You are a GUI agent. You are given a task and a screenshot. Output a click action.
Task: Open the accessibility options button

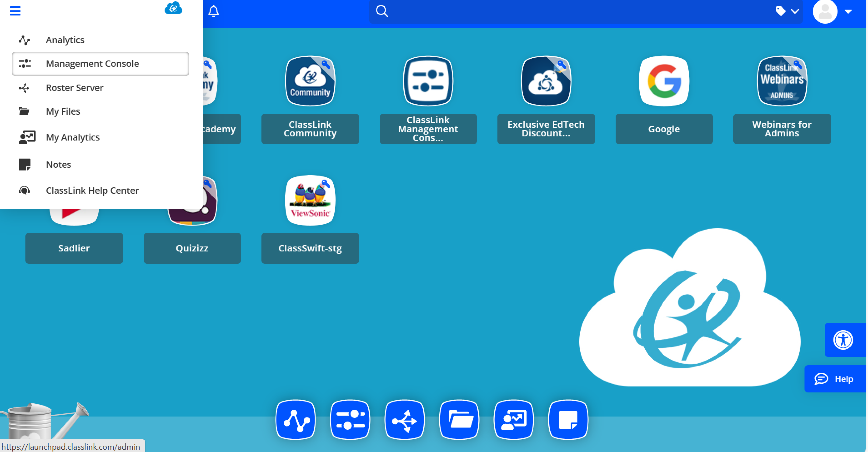843,340
